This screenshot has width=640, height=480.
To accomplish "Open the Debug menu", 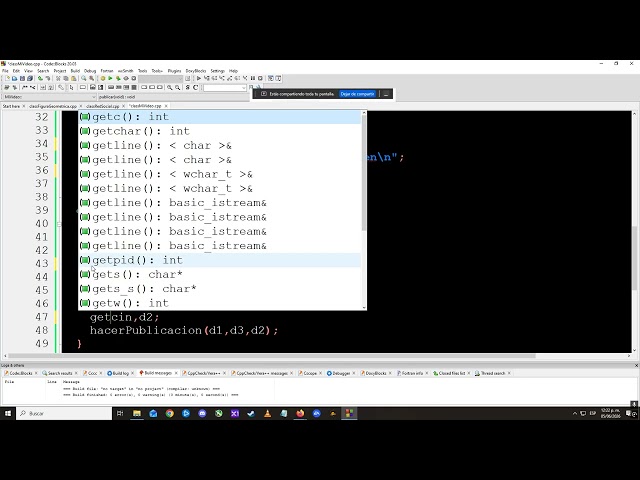I will click(90, 71).
